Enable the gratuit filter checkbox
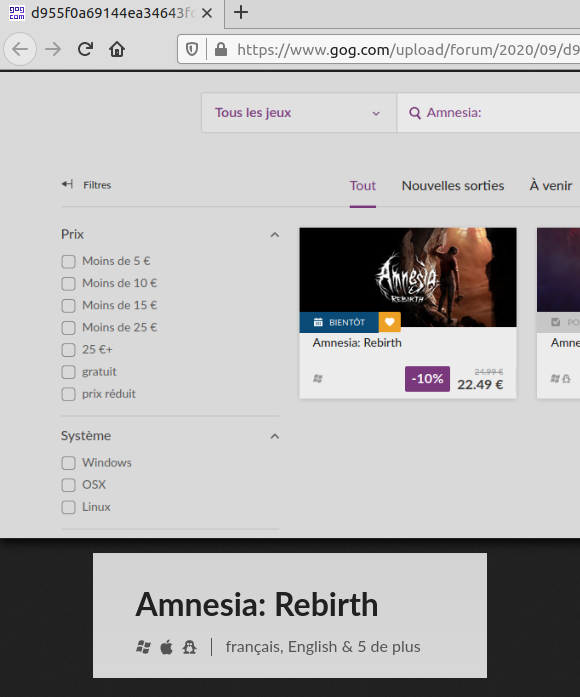580x697 pixels. (x=68, y=372)
